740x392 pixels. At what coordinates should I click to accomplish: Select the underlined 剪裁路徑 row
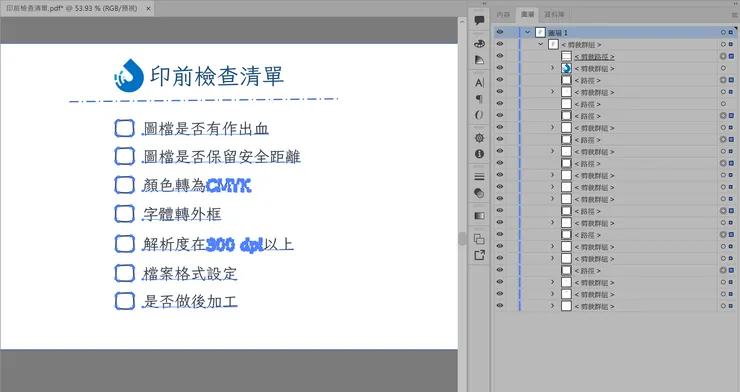614,56
